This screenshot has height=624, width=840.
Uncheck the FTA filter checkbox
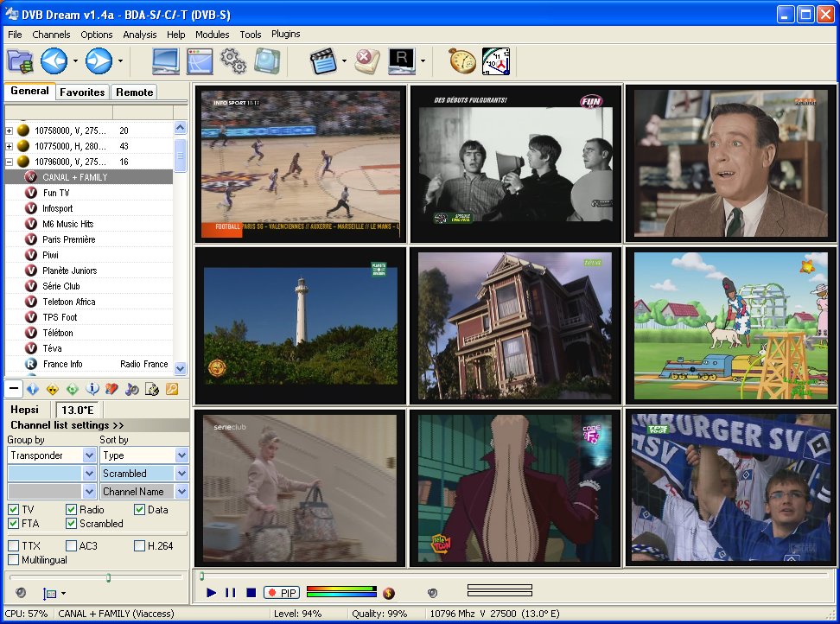[13, 523]
